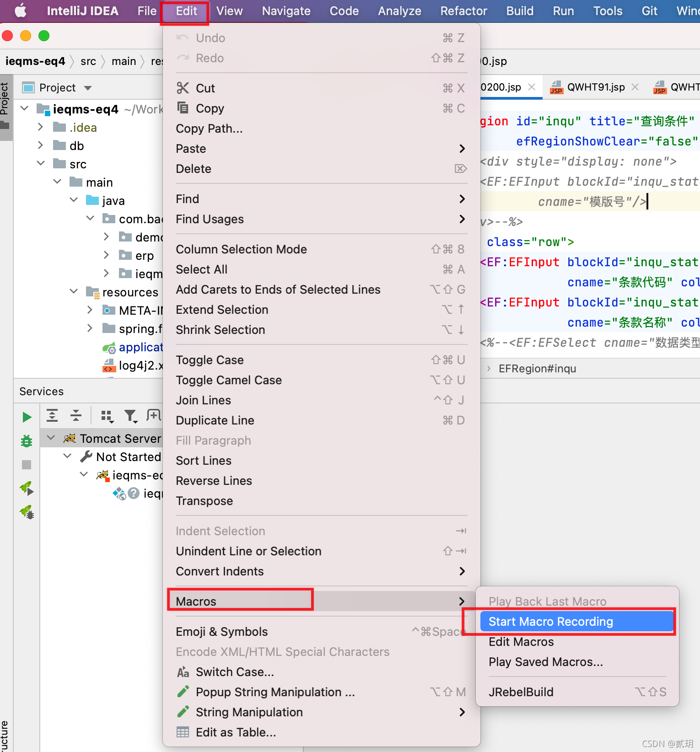Collapse the Tomcat Server node
The height and width of the screenshot is (752, 700).
[x=51, y=438]
